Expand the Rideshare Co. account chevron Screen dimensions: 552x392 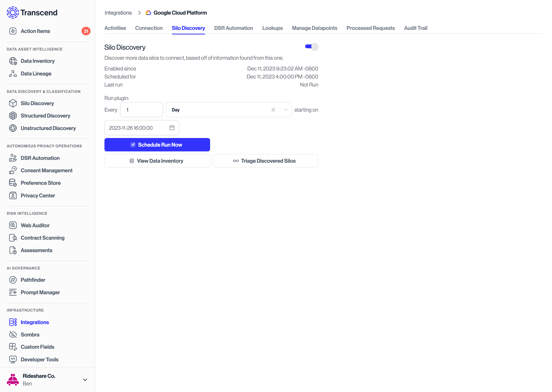tap(85, 380)
